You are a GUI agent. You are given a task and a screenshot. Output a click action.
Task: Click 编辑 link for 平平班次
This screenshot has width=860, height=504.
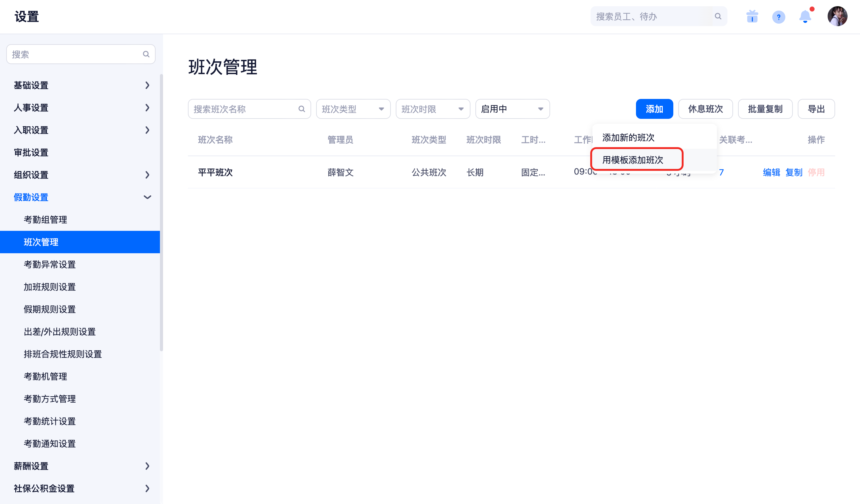(771, 172)
